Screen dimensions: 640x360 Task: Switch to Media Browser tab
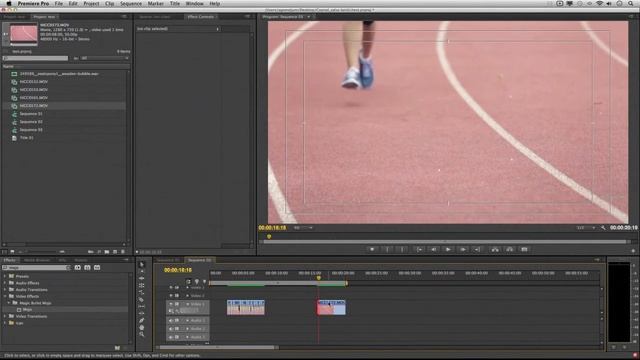37,260
